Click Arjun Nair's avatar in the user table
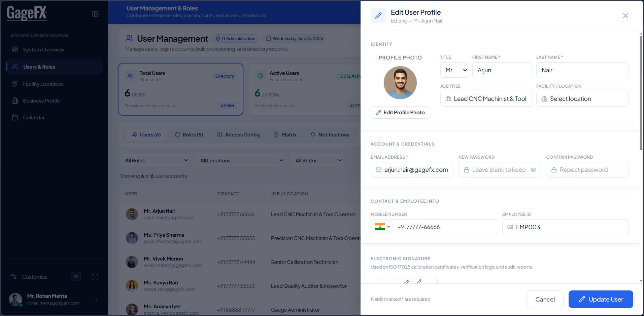The image size is (644, 316). (x=132, y=214)
